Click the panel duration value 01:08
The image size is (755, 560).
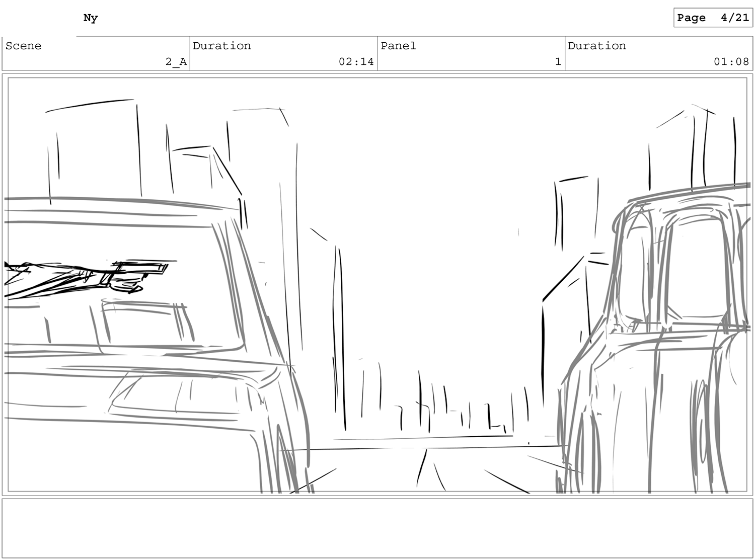click(731, 62)
